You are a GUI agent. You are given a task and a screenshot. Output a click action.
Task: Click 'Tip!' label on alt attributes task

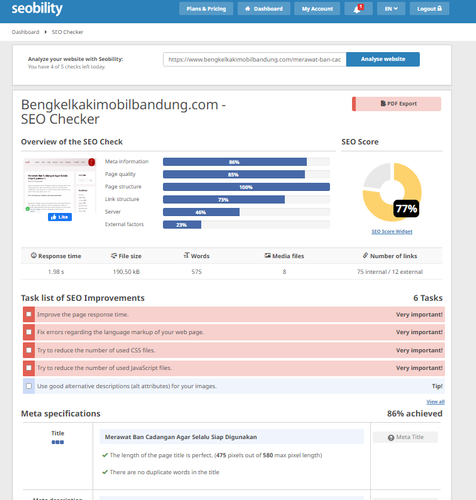(437, 386)
